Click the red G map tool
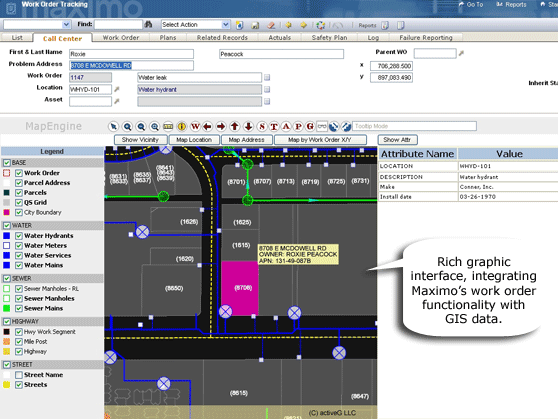Image resolution: width=558 pixels, height=419 pixels. click(310, 126)
